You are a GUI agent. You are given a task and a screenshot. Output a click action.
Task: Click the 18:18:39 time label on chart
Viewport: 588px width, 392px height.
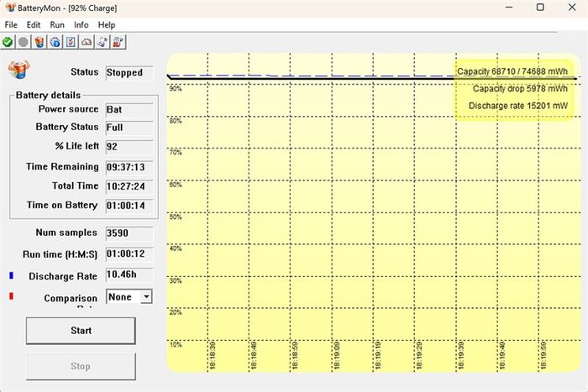pyautogui.click(x=213, y=355)
